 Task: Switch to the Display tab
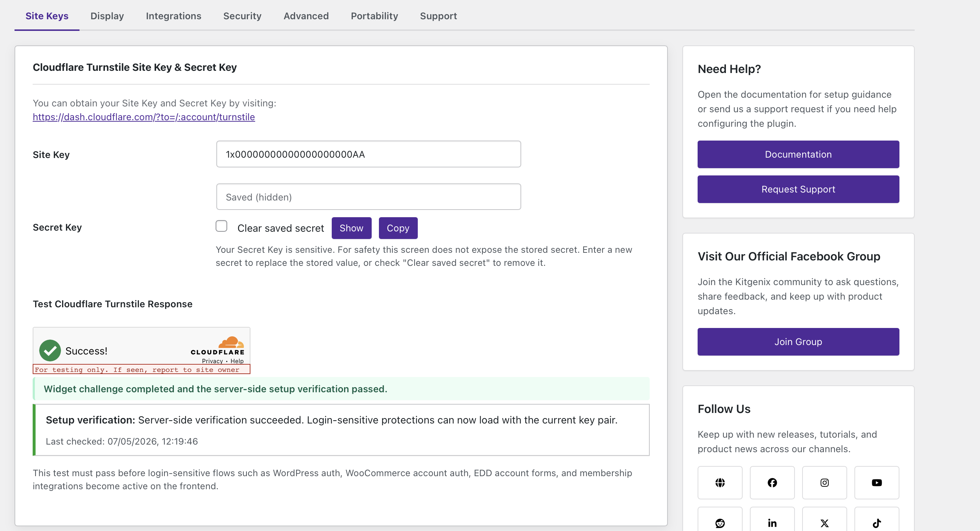[x=107, y=16]
